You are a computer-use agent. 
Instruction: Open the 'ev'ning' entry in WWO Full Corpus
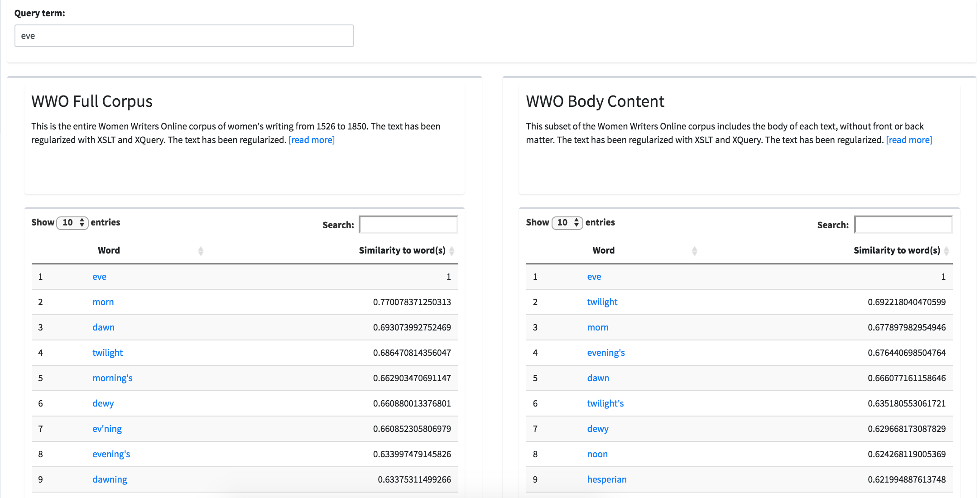(x=106, y=428)
